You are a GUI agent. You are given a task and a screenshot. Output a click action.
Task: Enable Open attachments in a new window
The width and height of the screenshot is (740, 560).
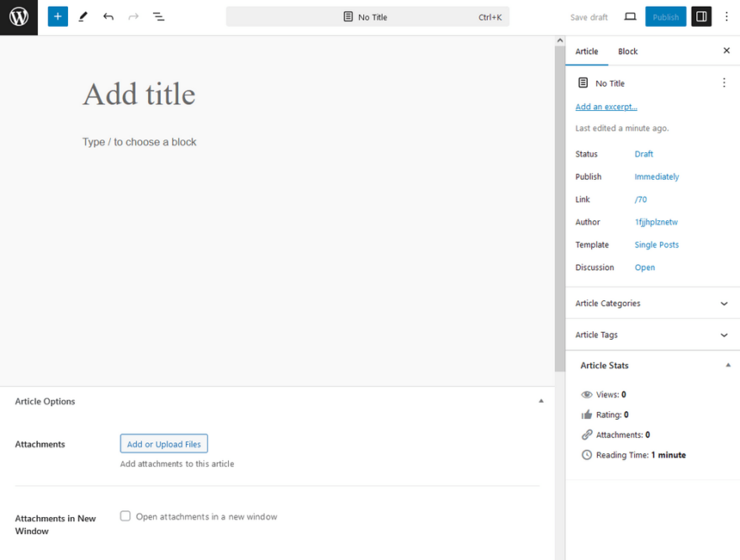click(125, 516)
